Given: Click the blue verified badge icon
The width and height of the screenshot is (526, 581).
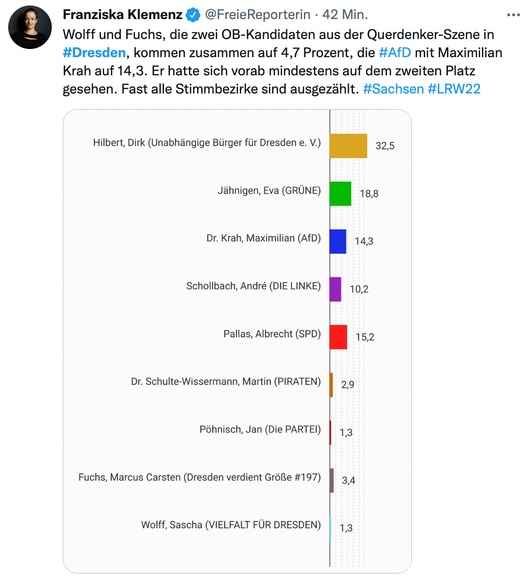Looking at the screenshot, I should (193, 15).
